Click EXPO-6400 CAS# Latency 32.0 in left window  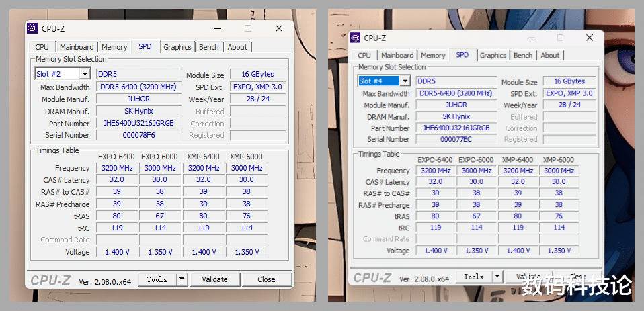(117, 180)
